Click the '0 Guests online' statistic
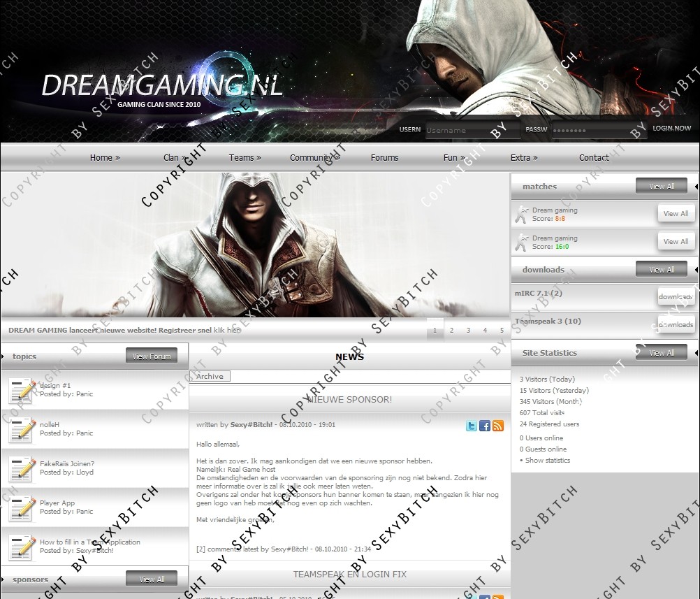The height and width of the screenshot is (599, 700). [x=543, y=449]
